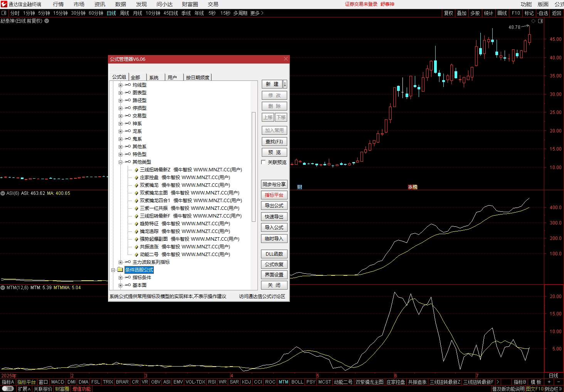Screen dimensions: 564x392
Task: Click the 公式恢复 button
Action: [x=274, y=265]
